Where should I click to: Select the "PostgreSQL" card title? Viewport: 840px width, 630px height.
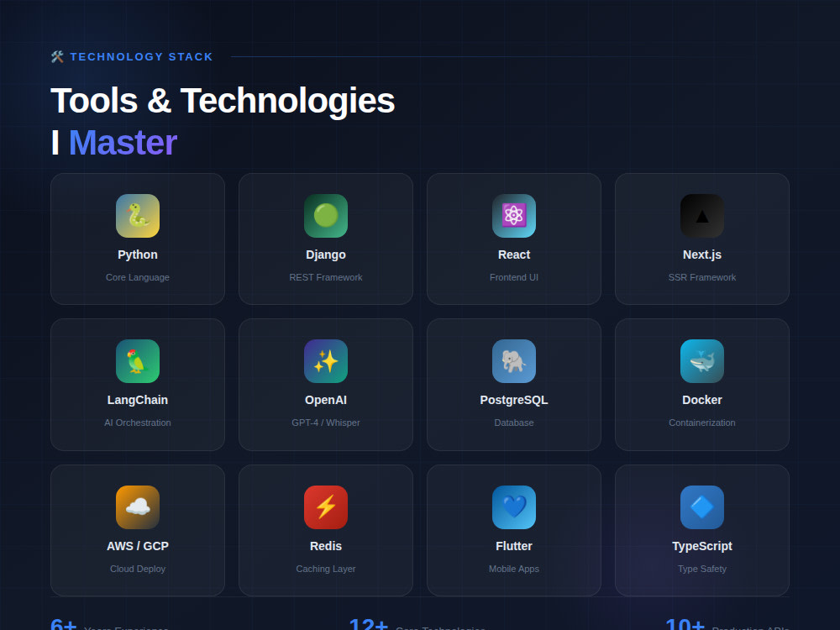[x=514, y=400]
